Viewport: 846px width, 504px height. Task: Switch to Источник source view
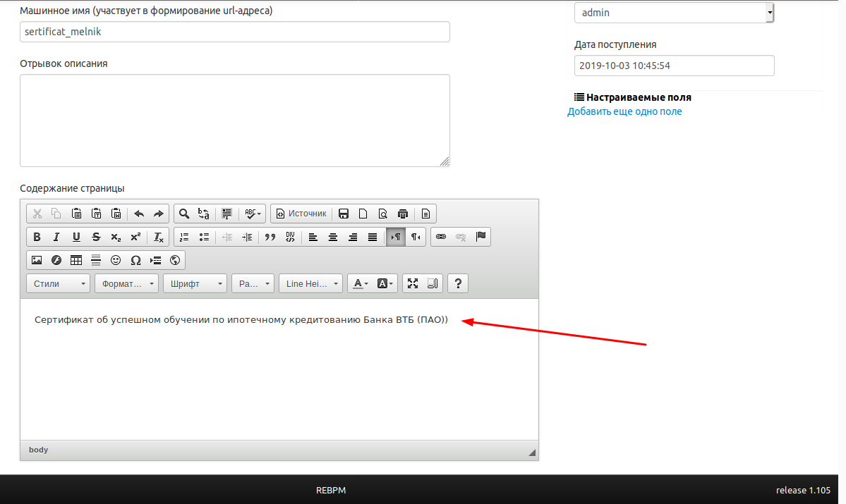[301, 214]
